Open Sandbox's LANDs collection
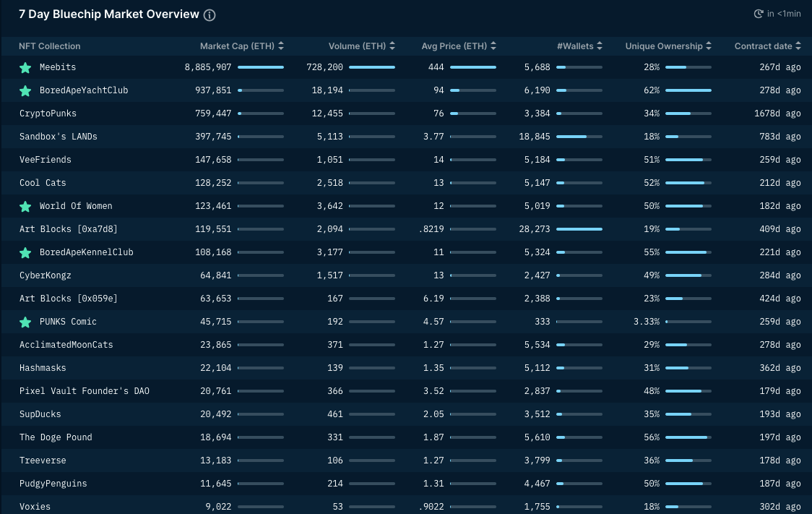This screenshot has height=514, width=812. pos(58,137)
